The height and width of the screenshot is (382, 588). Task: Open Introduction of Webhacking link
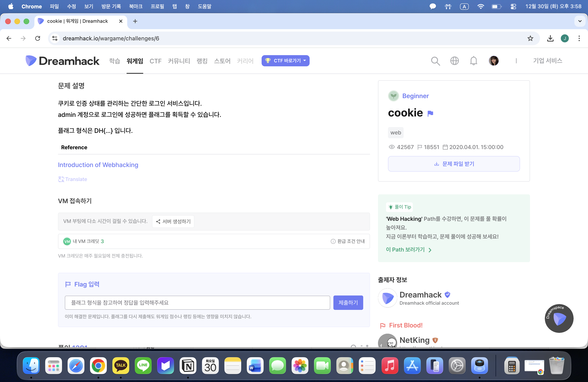coord(98,165)
